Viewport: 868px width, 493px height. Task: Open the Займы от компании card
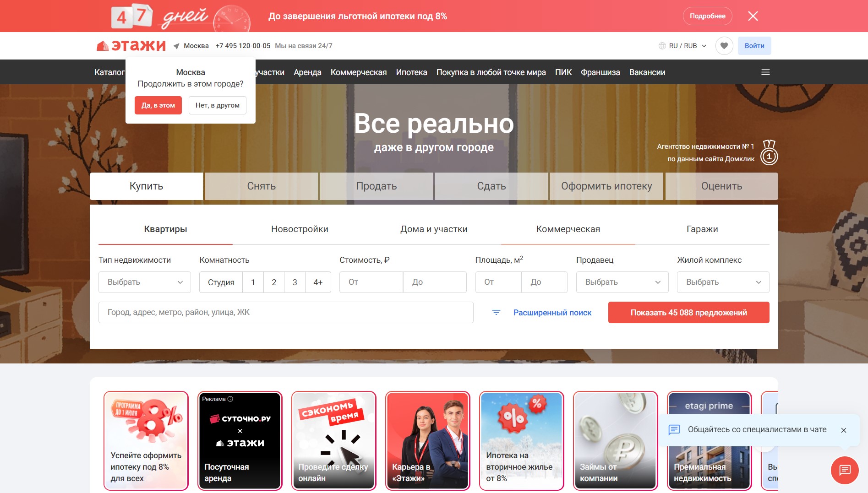pos(616,441)
